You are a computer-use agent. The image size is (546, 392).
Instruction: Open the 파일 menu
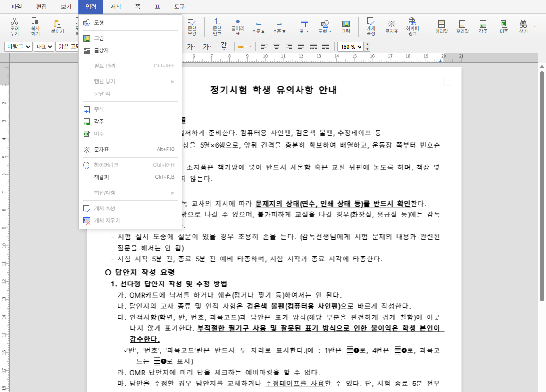[x=17, y=7]
